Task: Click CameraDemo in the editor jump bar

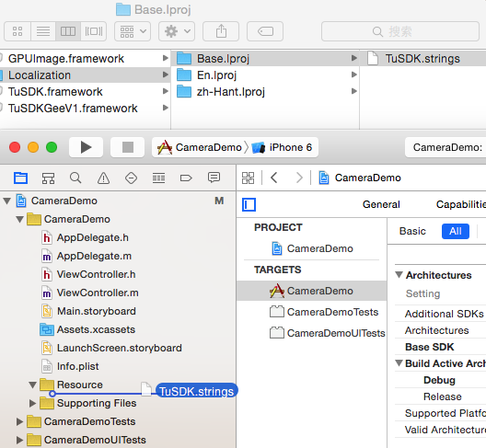Action: click(360, 178)
